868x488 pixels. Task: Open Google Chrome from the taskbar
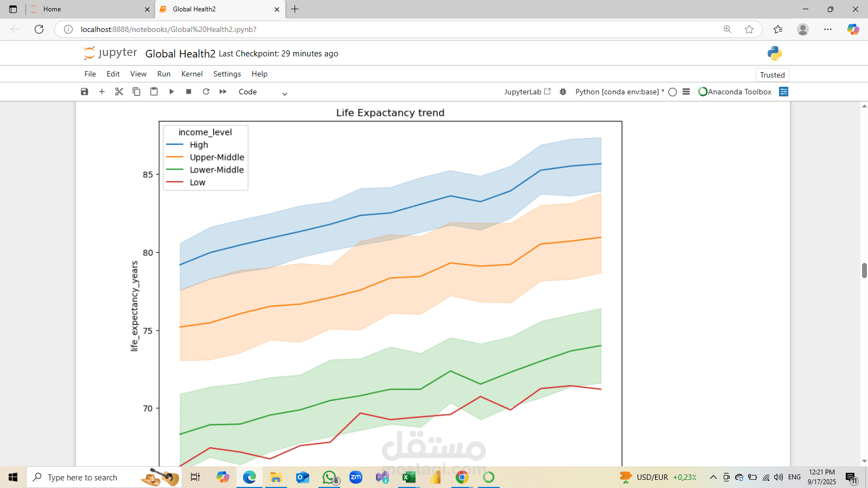pyautogui.click(x=462, y=477)
